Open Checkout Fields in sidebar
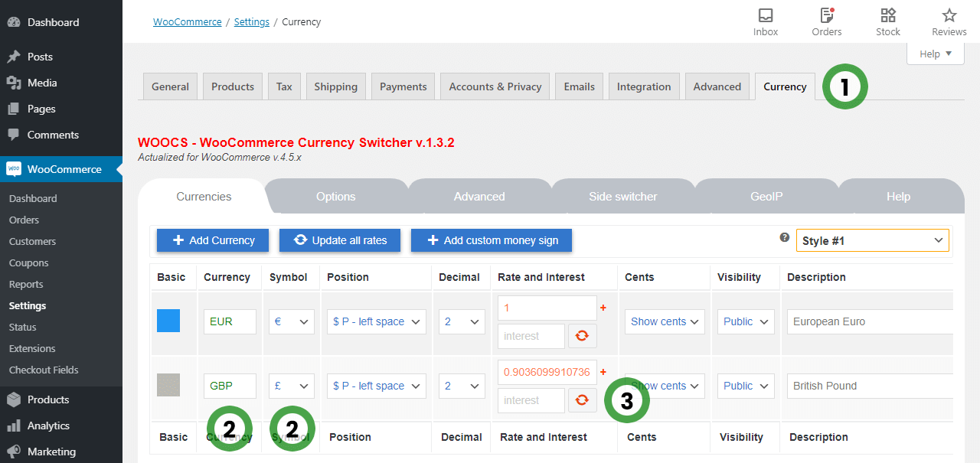The width and height of the screenshot is (980, 463). pos(44,370)
